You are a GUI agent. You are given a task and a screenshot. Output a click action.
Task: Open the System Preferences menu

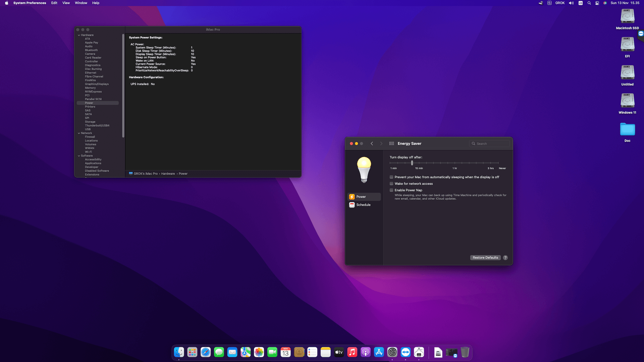tap(30, 3)
